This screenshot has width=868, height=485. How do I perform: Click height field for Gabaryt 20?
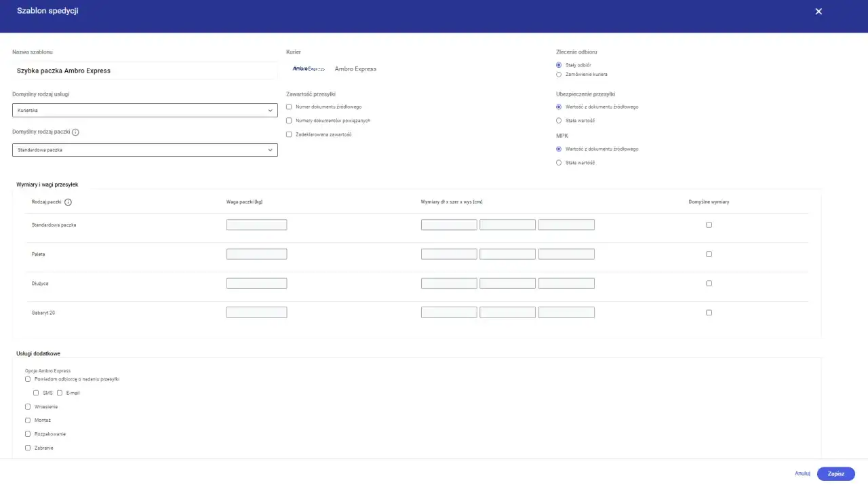[566, 313]
